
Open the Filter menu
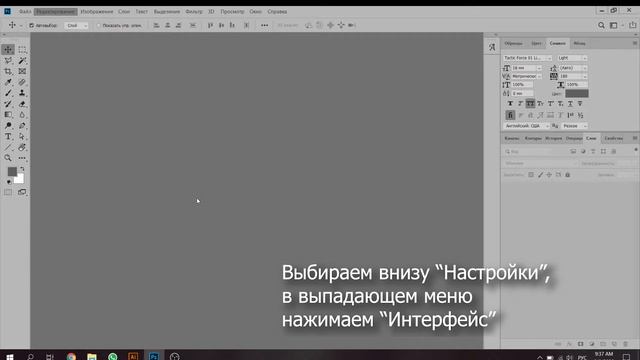pyautogui.click(x=194, y=12)
